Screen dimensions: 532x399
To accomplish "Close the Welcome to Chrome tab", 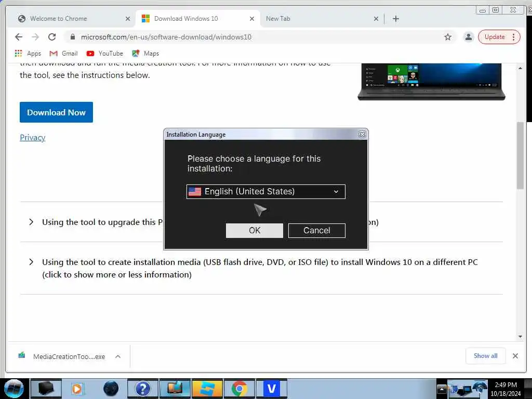I will 128,19.
